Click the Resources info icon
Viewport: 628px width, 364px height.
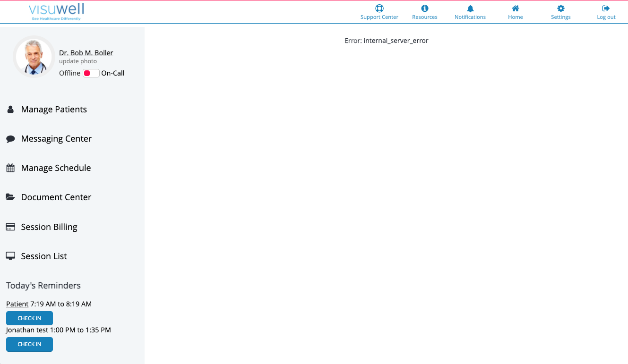point(424,8)
